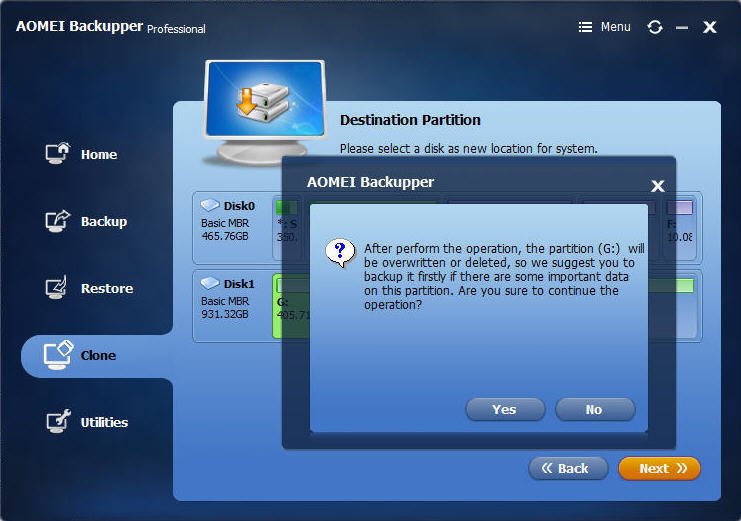
Task: Open the Menu dropdown
Action: point(605,27)
